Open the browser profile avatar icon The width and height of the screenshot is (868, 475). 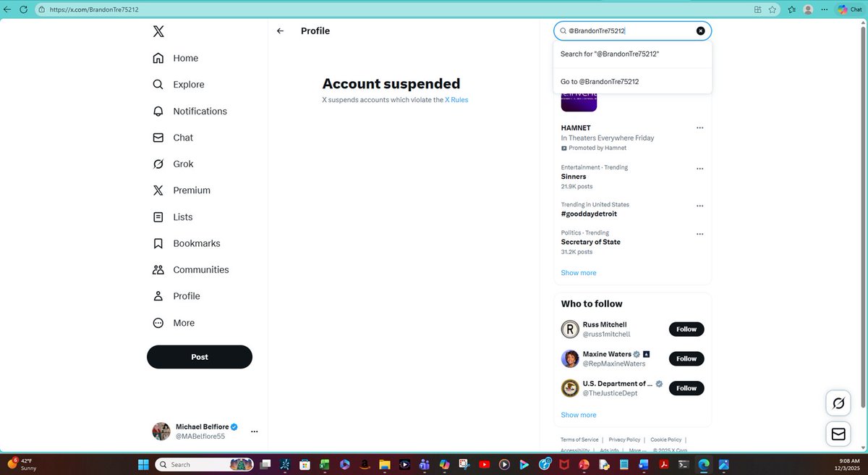pyautogui.click(x=808, y=9)
